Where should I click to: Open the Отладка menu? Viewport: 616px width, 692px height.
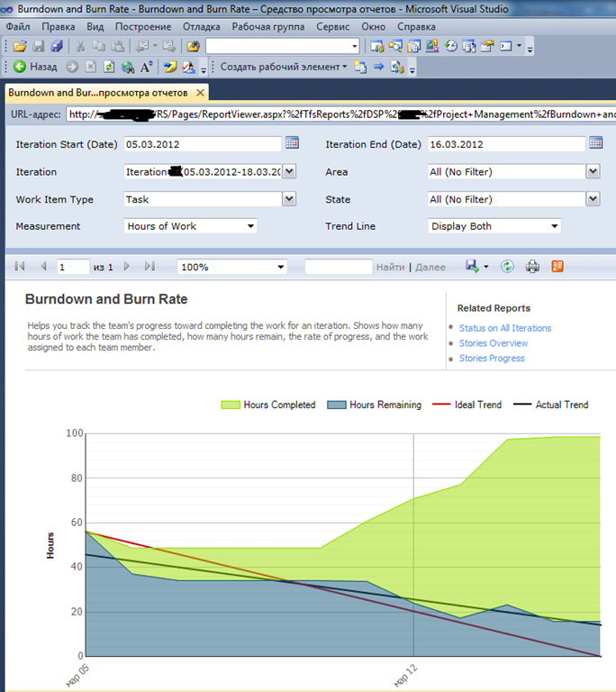(x=201, y=26)
